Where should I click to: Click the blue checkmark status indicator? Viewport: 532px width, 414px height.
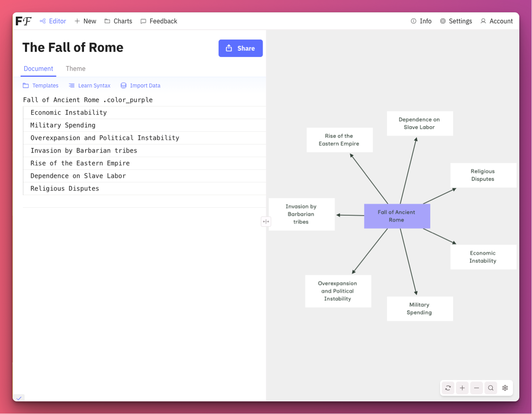click(x=18, y=398)
